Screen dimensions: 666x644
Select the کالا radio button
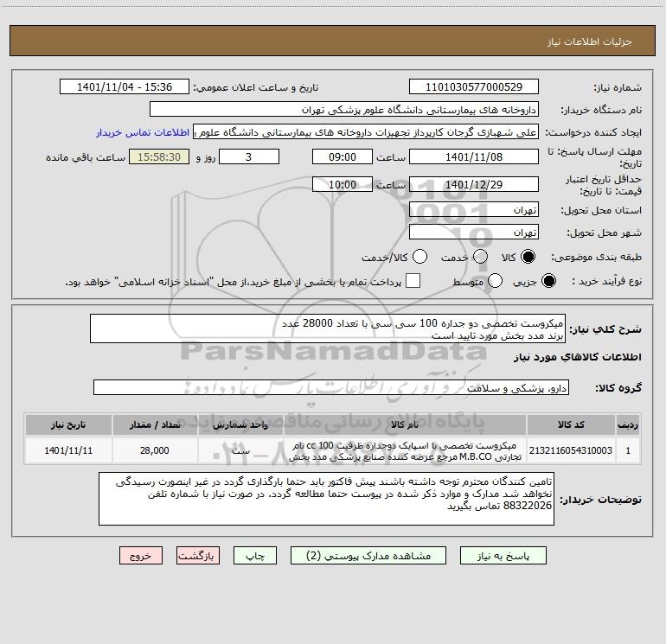click(x=528, y=257)
